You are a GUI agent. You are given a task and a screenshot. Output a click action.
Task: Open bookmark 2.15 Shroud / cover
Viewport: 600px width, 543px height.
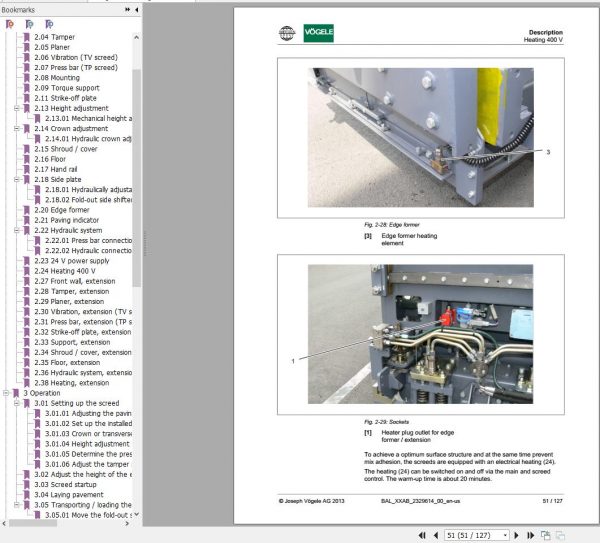(65, 149)
